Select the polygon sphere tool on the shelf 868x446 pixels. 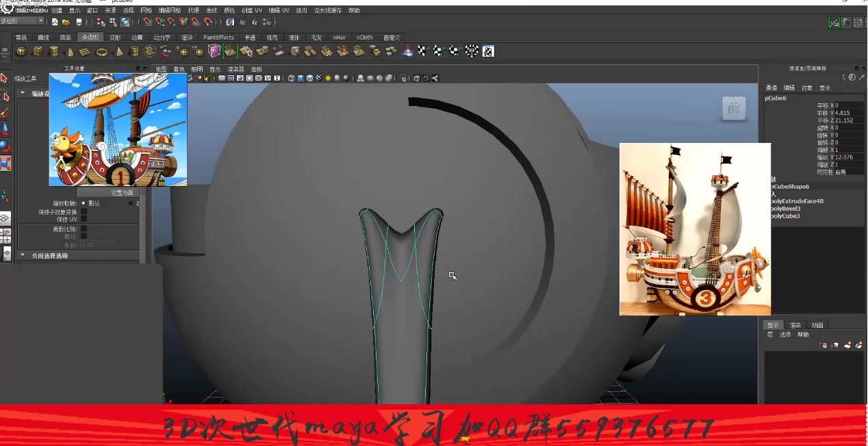(22, 51)
